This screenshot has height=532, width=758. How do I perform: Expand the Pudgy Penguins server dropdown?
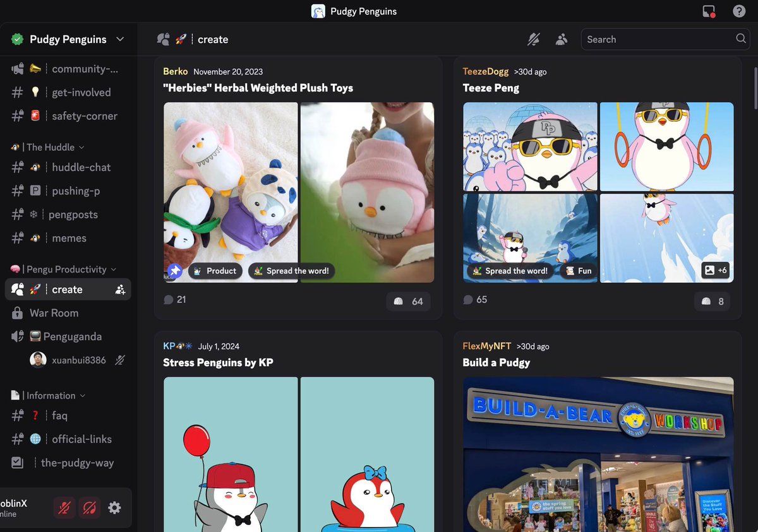[120, 39]
